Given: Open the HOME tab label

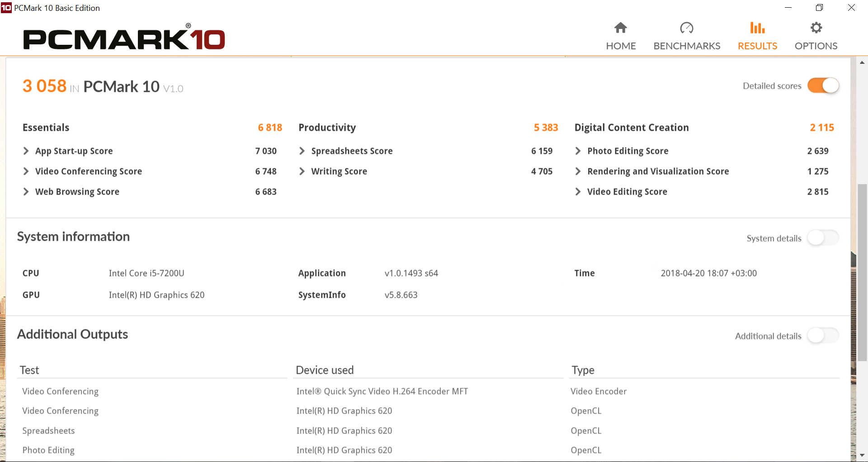Looking at the screenshot, I should click(x=621, y=46).
